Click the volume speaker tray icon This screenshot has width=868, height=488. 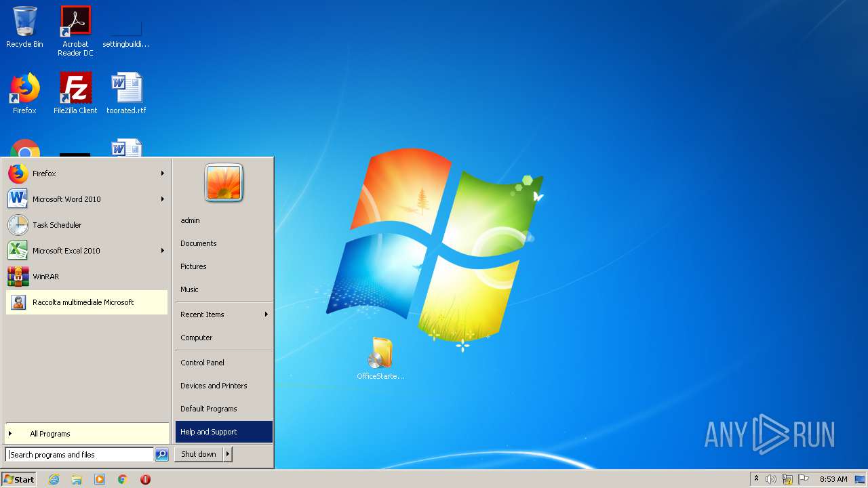click(771, 479)
